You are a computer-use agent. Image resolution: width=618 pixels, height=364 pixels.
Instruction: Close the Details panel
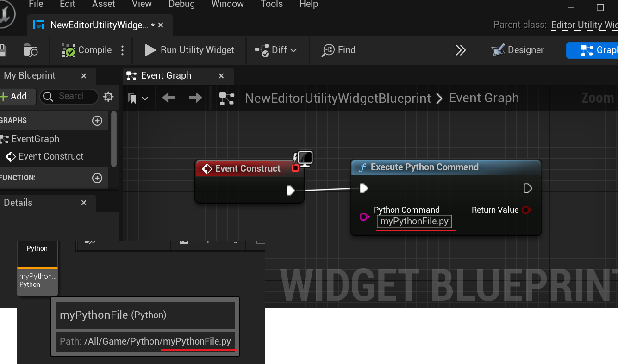(x=84, y=203)
